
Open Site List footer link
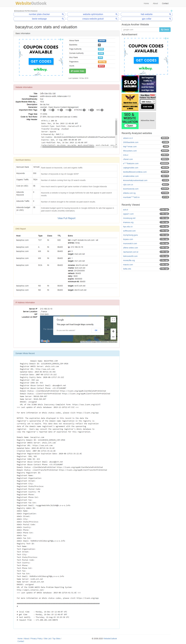pyautogui.click(x=47, y=639)
